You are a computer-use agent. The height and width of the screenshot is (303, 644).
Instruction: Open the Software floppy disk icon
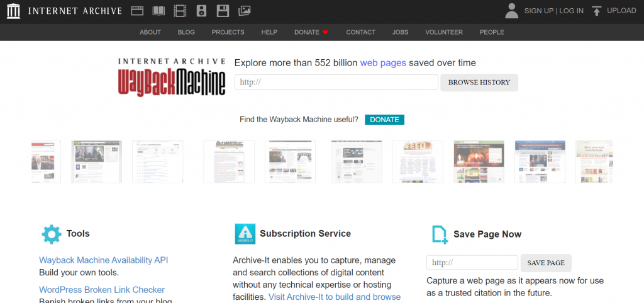(x=223, y=11)
